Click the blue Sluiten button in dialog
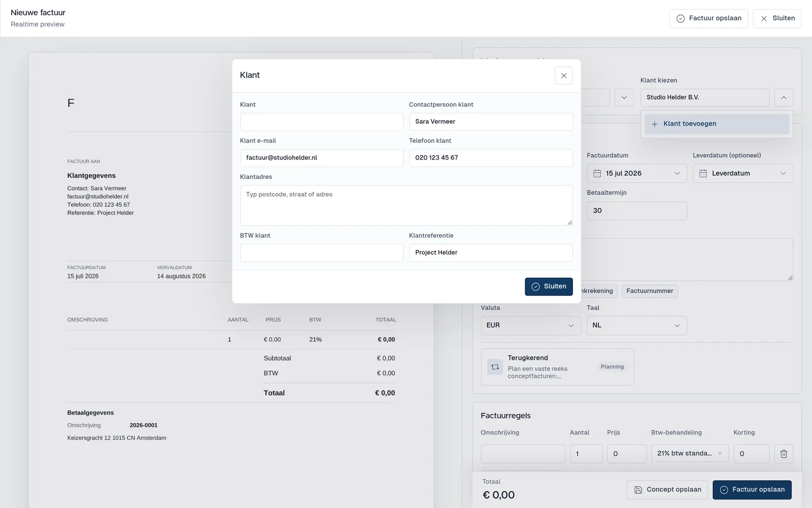 point(549,287)
